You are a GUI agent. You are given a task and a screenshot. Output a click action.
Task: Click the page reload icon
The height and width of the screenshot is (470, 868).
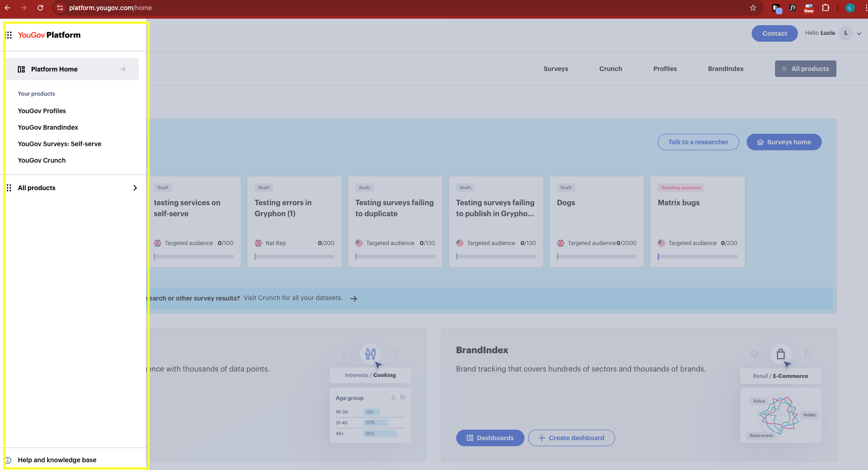point(40,8)
